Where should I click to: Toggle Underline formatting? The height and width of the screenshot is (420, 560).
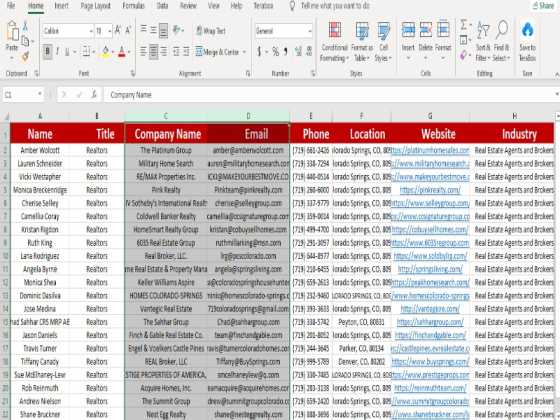[x=67, y=52]
